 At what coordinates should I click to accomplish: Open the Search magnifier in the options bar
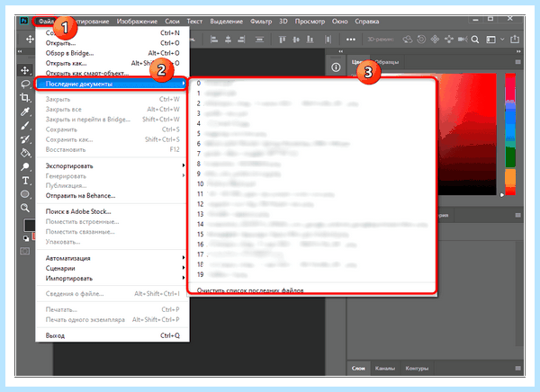point(475,40)
